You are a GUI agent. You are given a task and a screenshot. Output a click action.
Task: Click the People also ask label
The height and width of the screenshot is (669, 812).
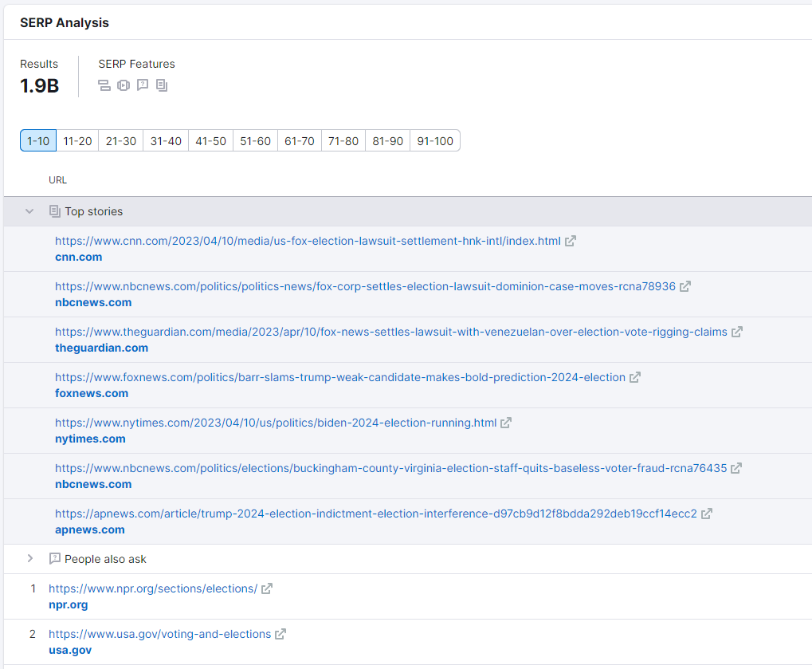(105, 559)
